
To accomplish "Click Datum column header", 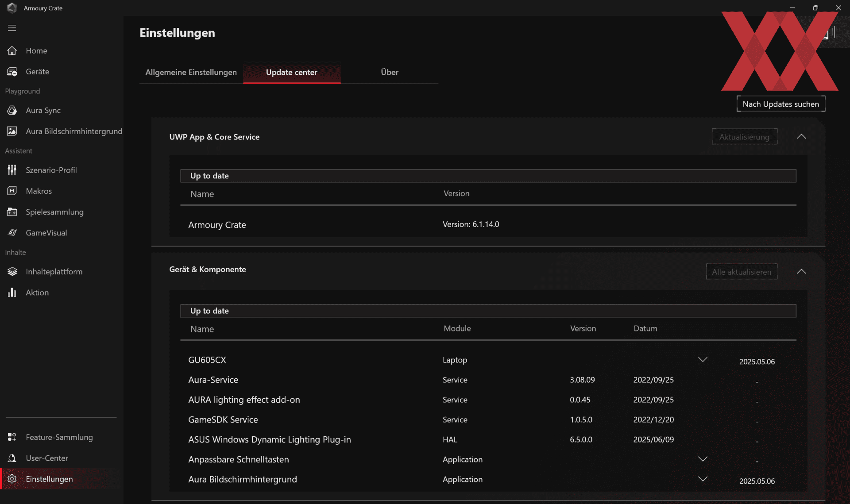I will coord(645,328).
